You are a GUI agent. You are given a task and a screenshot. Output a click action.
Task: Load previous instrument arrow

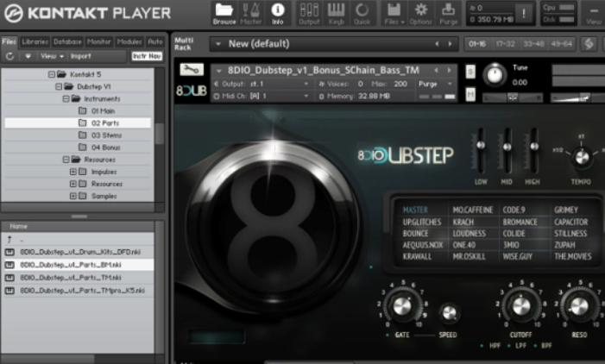click(x=437, y=70)
